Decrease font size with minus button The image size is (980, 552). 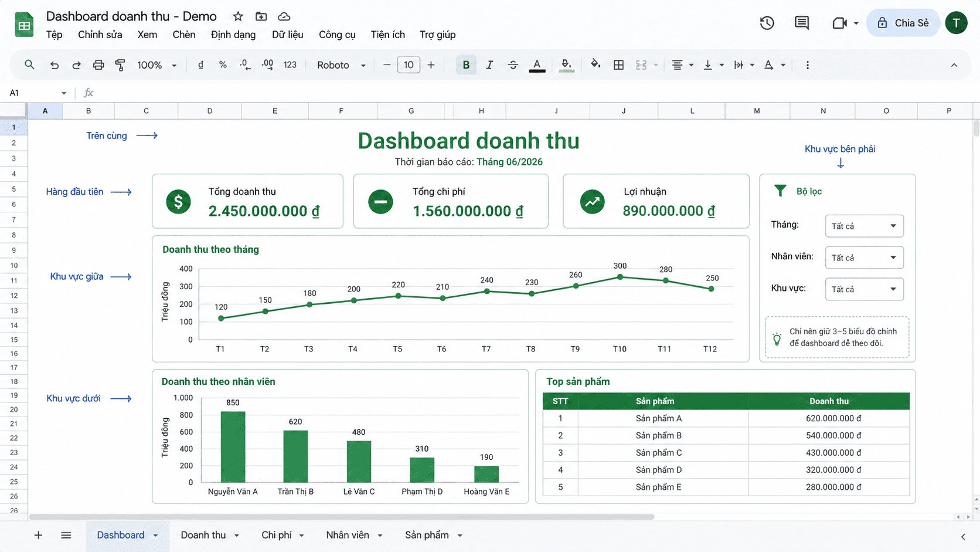387,65
